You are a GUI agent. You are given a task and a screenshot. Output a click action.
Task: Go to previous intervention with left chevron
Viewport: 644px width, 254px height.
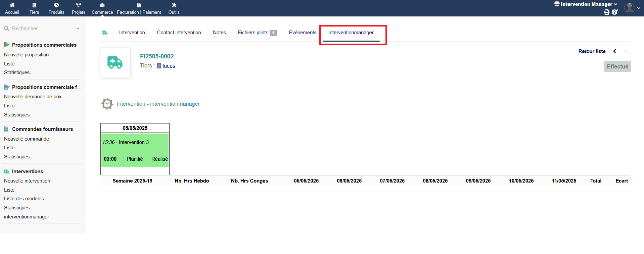click(x=614, y=51)
